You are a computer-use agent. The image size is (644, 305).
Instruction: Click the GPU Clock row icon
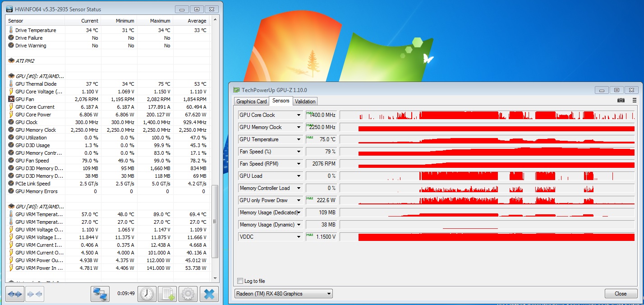click(11, 122)
